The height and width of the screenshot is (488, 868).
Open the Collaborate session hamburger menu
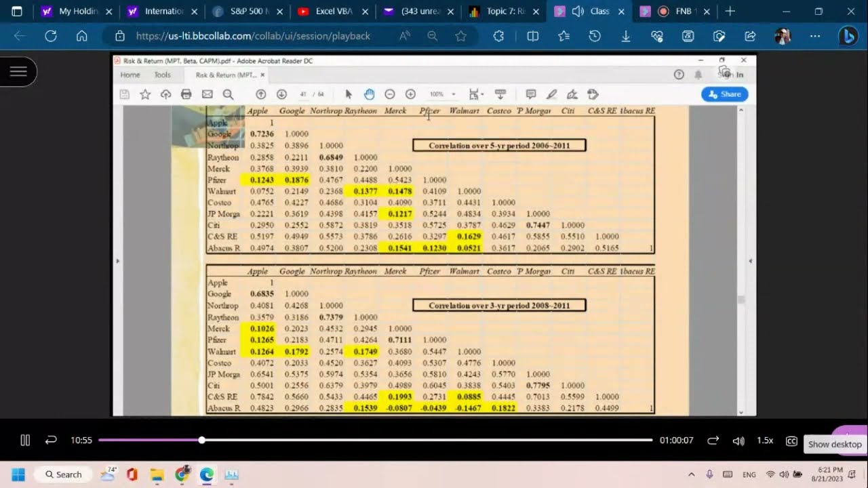pos(18,72)
